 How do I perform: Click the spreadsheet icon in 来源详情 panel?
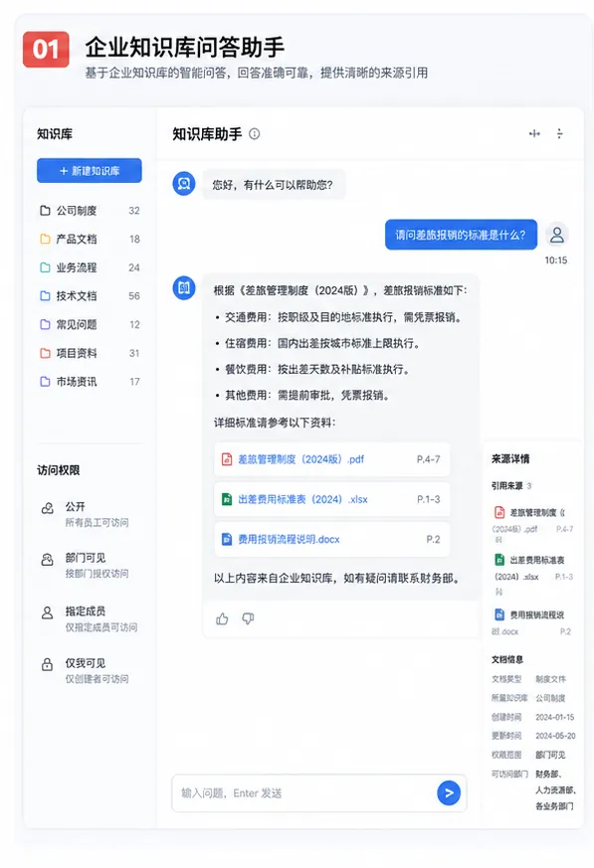click(x=499, y=559)
